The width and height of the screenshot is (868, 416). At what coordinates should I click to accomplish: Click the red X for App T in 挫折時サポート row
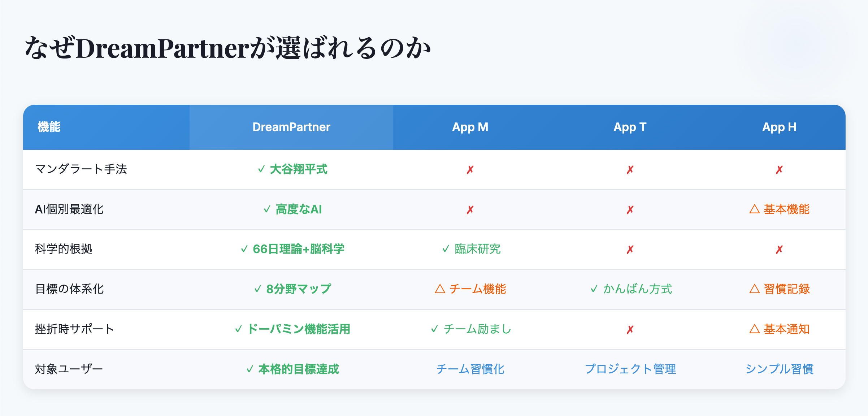630,330
